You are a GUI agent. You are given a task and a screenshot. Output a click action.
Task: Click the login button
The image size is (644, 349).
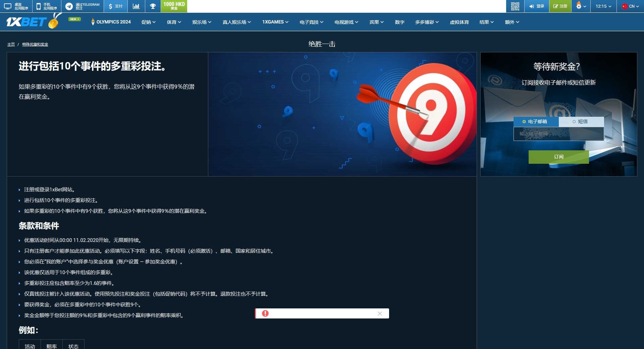coord(537,6)
